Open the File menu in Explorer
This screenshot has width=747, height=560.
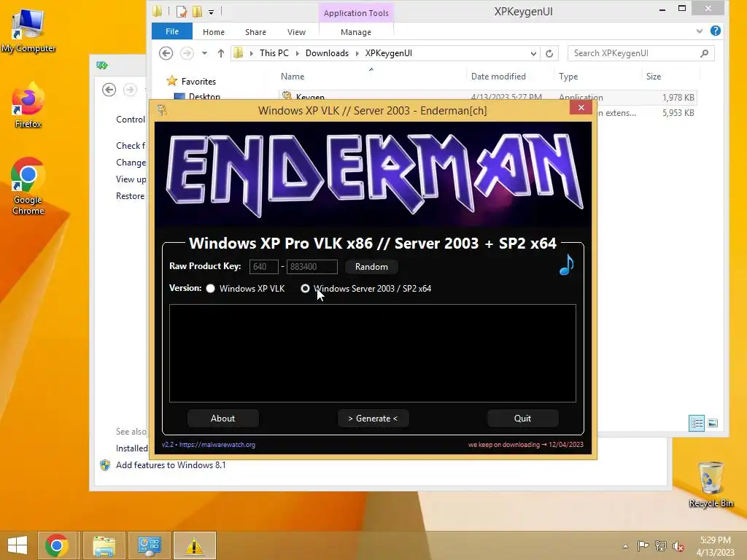click(x=172, y=31)
